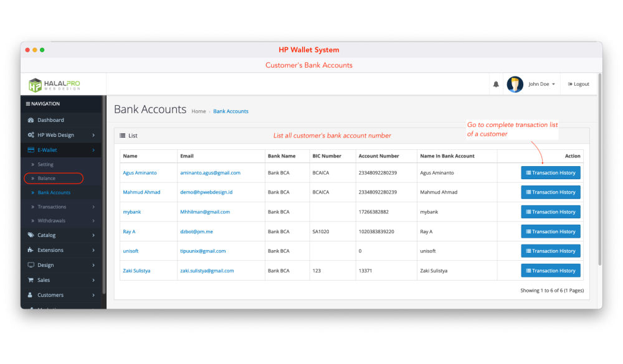Image resolution: width=623 pixels, height=364 pixels.
Task: Click the Sales shopping cart icon
Action: tap(31, 280)
